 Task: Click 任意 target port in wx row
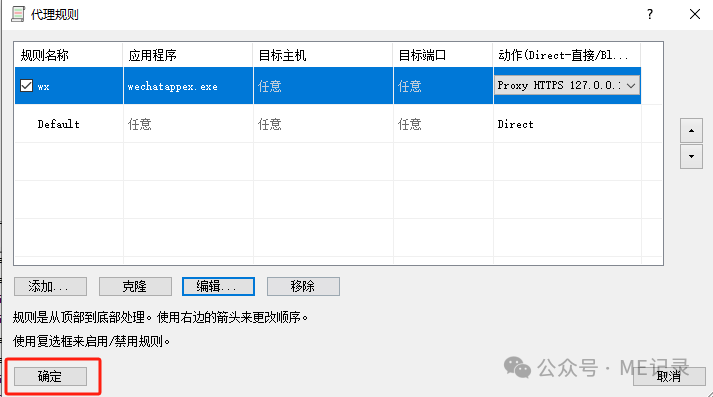(410, 86)
